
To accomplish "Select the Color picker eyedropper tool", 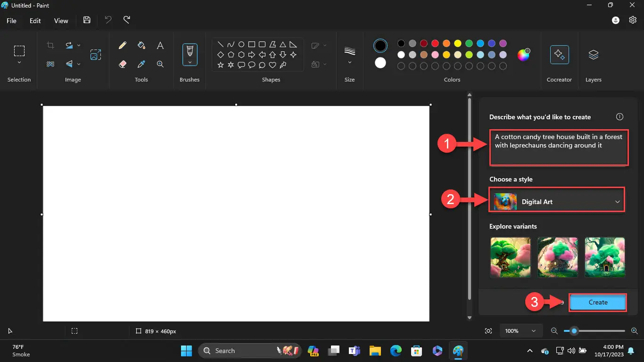I will coord(141,64).
